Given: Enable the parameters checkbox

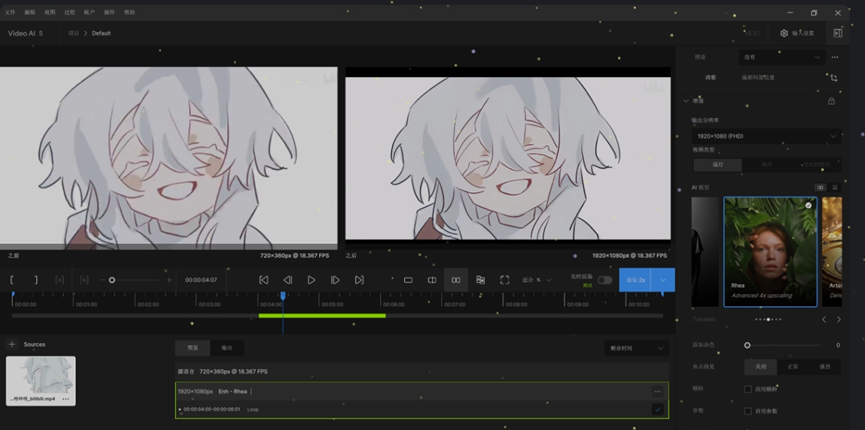Looking at the screenshot, I should (x=748, y=411).
